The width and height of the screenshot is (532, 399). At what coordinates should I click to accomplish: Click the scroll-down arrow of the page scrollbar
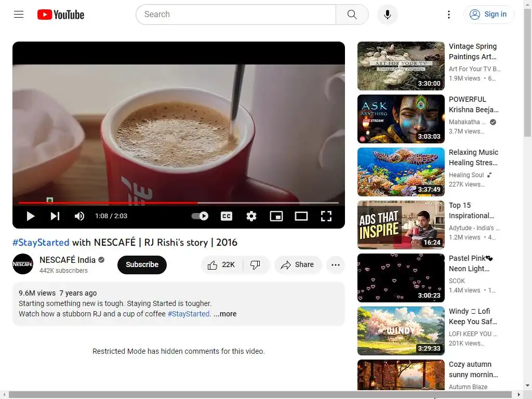[528, 386]
